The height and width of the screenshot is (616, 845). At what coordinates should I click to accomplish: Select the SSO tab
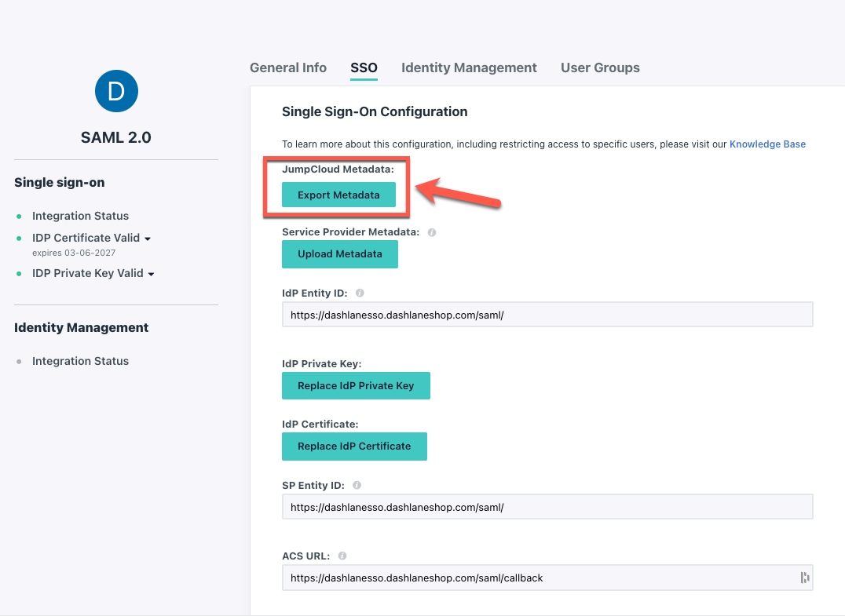click(x=364, y=67)
